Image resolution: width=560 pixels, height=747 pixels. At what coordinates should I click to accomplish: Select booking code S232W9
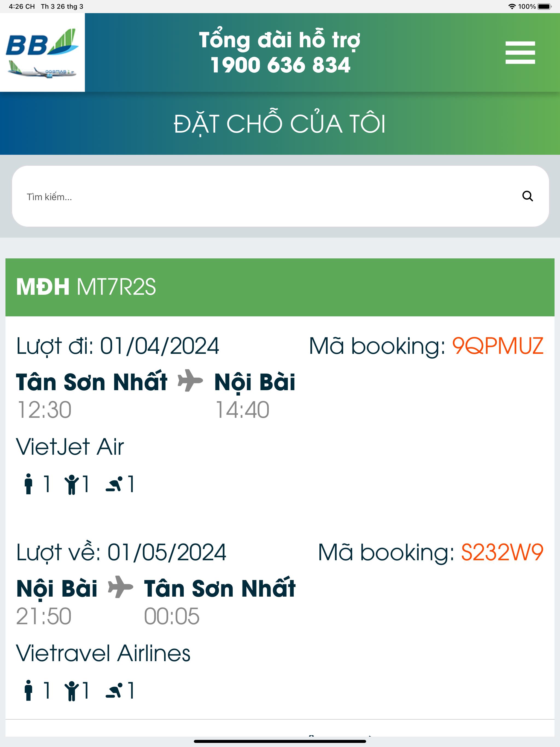502,552
